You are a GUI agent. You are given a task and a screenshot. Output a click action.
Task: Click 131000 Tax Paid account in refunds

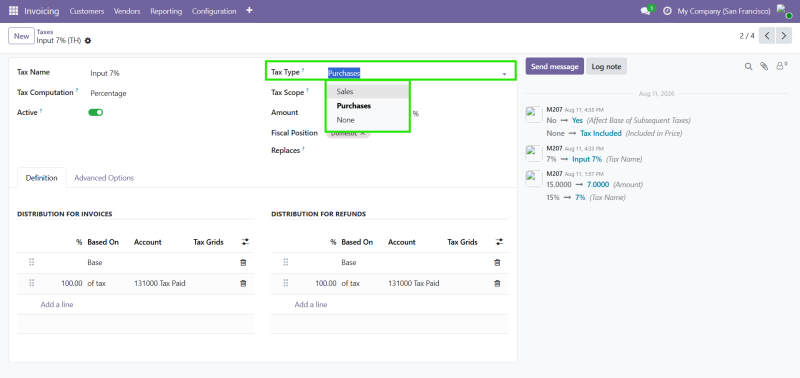pyautogui.click(x=414, y=283)
